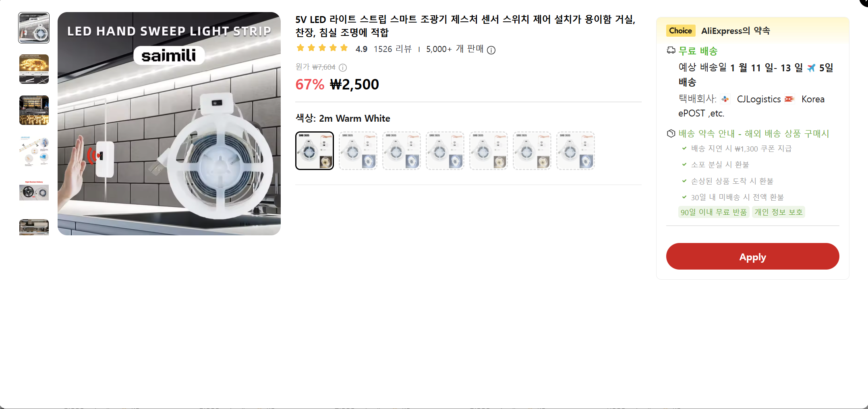Click the original price info icon
The width and height of the screenshot is (868, 409).
click(343, 67)
